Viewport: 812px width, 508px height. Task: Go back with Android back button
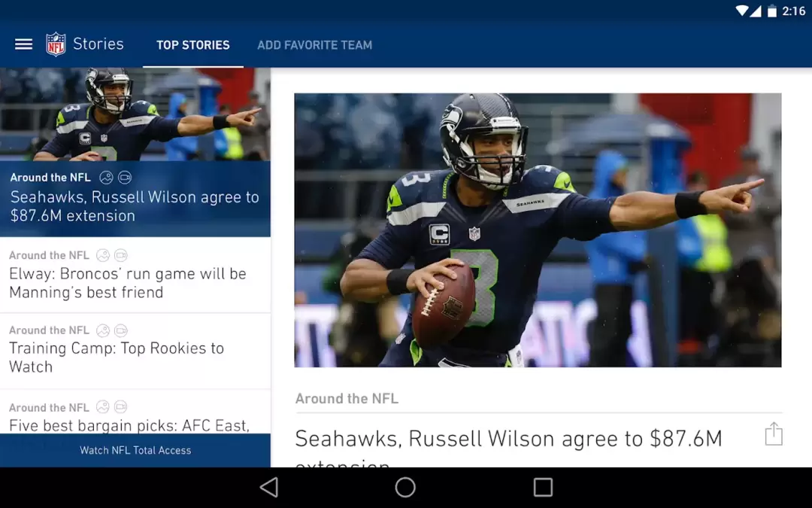click(x=268, y=487)
